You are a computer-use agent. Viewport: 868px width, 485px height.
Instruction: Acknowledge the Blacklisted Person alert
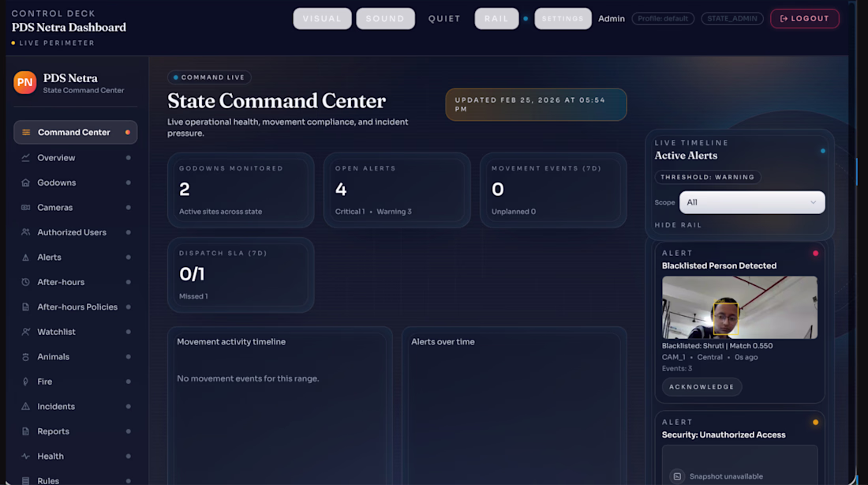tap(702, 387)
